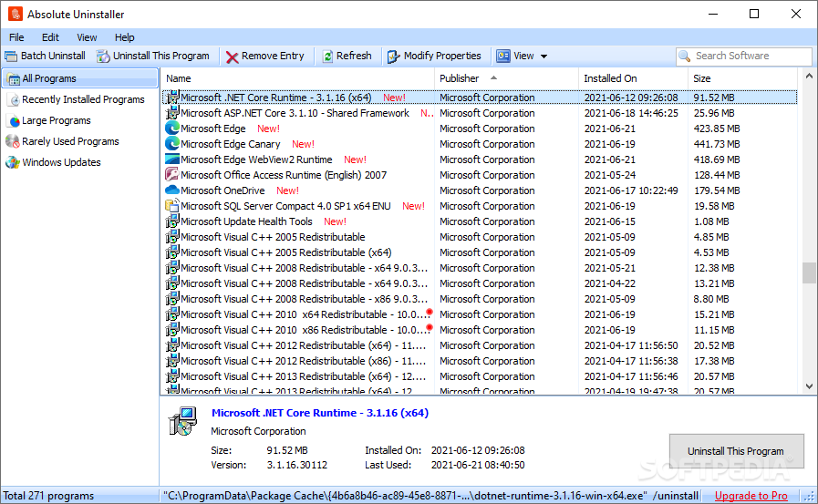The width and height of the screenshot is (818, 504).
Task: Click the Microsoft Update Health Tools icon
Action: tap(172, 221)
